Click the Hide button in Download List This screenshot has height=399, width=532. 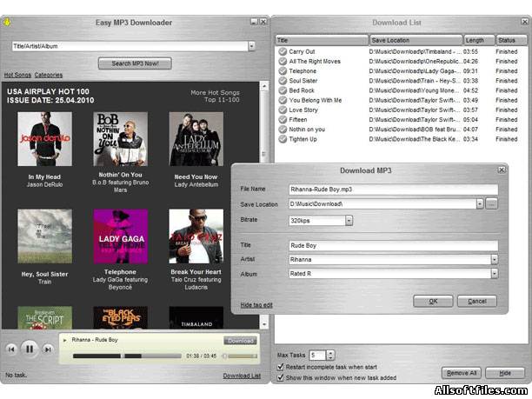[x=505, y=373]
